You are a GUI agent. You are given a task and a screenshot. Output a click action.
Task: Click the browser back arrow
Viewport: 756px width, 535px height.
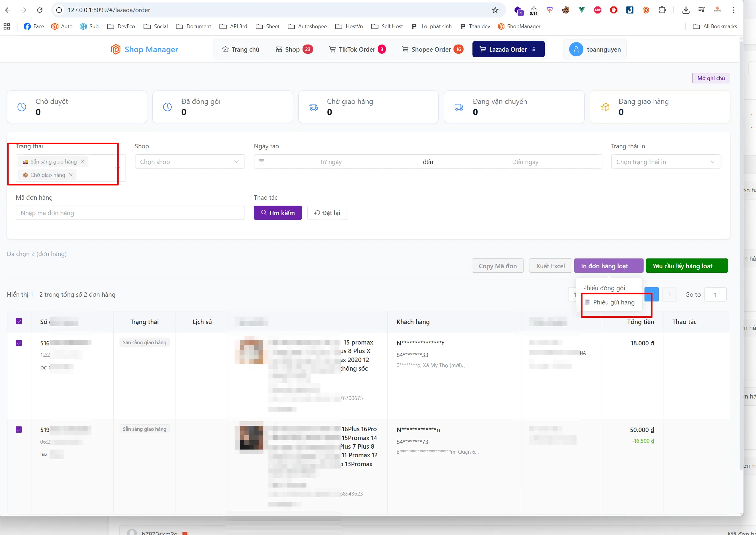[8, 10]
